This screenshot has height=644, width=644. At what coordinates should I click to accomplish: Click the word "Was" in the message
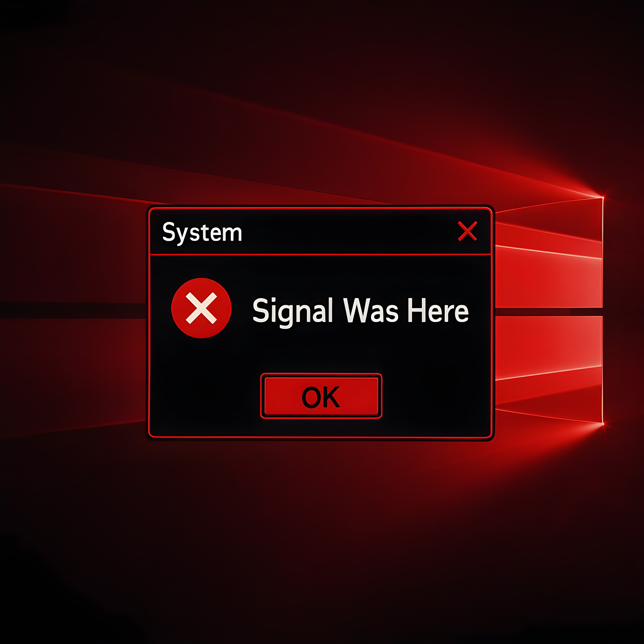coord(371,310)
